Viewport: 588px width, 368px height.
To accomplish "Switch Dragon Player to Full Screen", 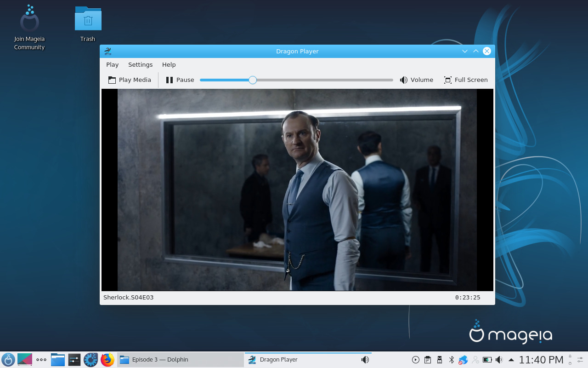I will (x=466, y=80).
